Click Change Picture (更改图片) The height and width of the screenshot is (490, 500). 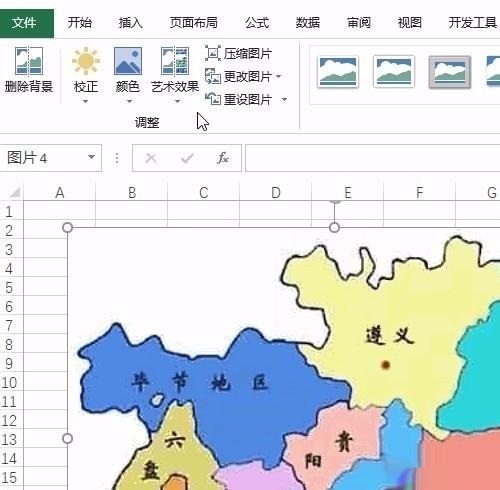239,77
